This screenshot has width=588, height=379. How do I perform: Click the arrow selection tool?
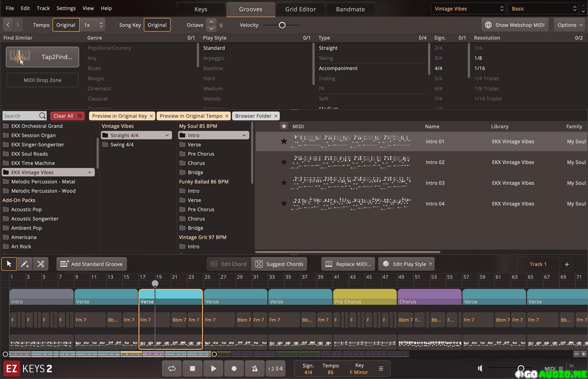pyautogui.click(x=9, y=264)
